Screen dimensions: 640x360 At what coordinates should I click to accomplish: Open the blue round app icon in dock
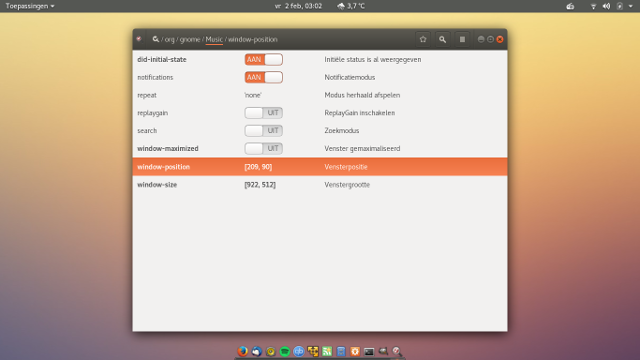[x=299, y=351]
